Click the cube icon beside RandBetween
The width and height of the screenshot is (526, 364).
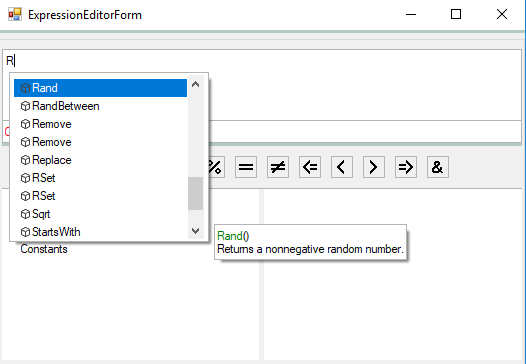(x=25, y=106)
